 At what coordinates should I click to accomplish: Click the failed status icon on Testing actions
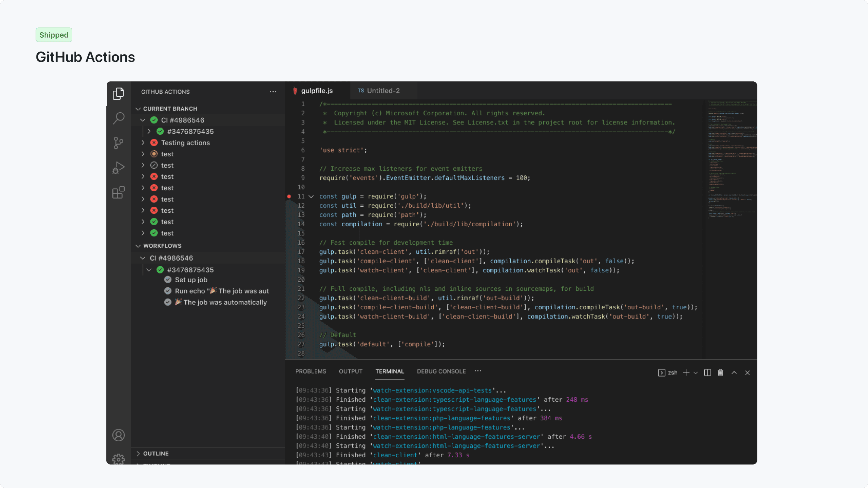(154, 143)
